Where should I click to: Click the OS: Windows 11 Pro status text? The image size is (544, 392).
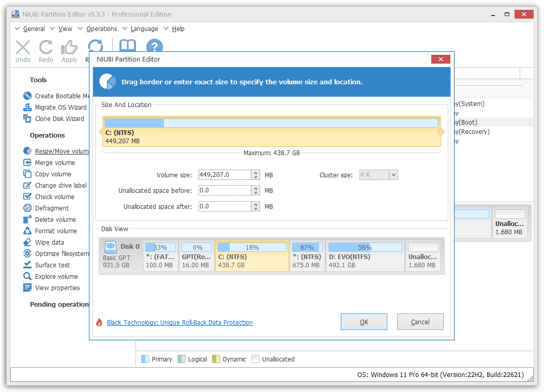pyautogui.click(x=441, y=374)
